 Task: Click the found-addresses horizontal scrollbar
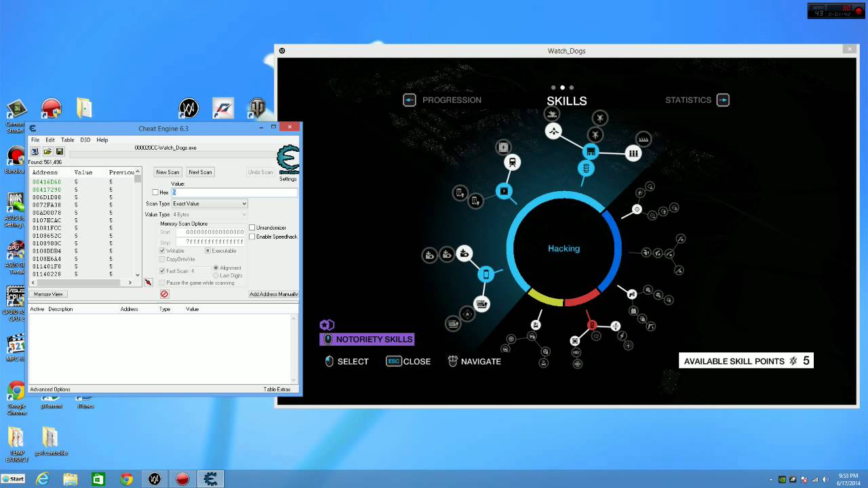[81, 283]
